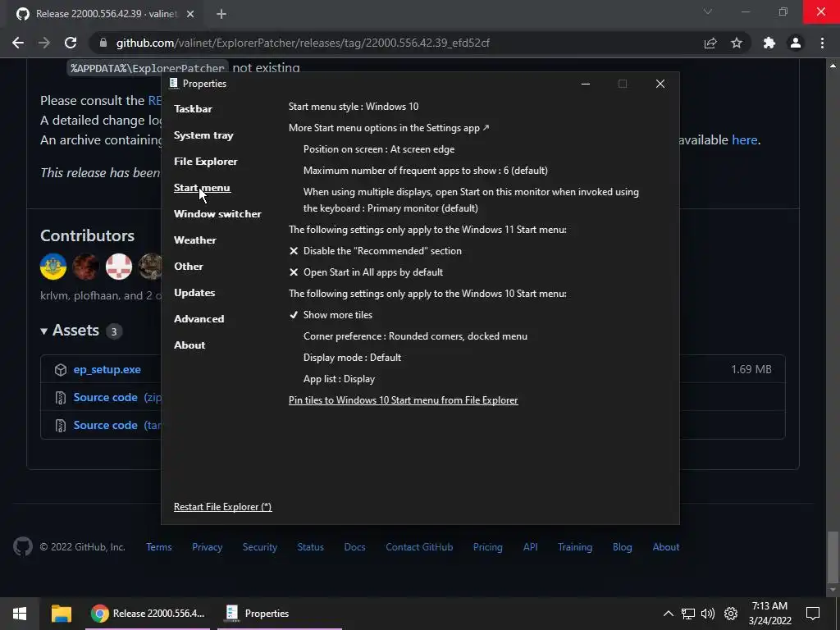This screenshot has width=840, height=630.
Task: Select Properties window on the taskbar
Action: (280, 614)
